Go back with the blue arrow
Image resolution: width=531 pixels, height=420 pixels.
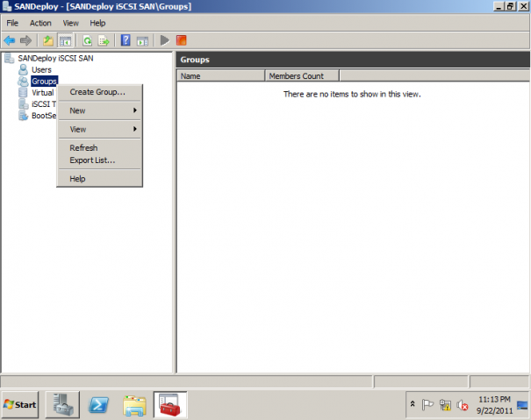10,40
